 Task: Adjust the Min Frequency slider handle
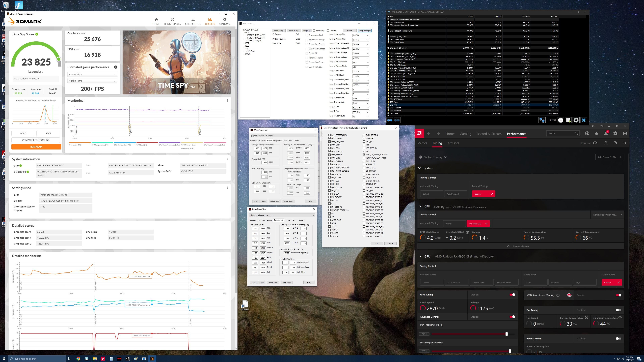pyautogui.click(x=506, y=334)
